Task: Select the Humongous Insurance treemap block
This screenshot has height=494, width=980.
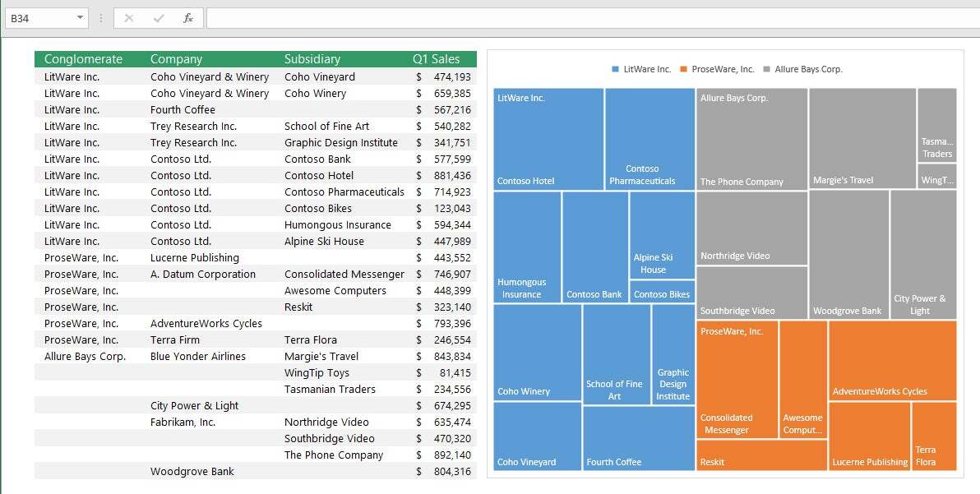Action: pyautogui.click(x=527, y=247)
